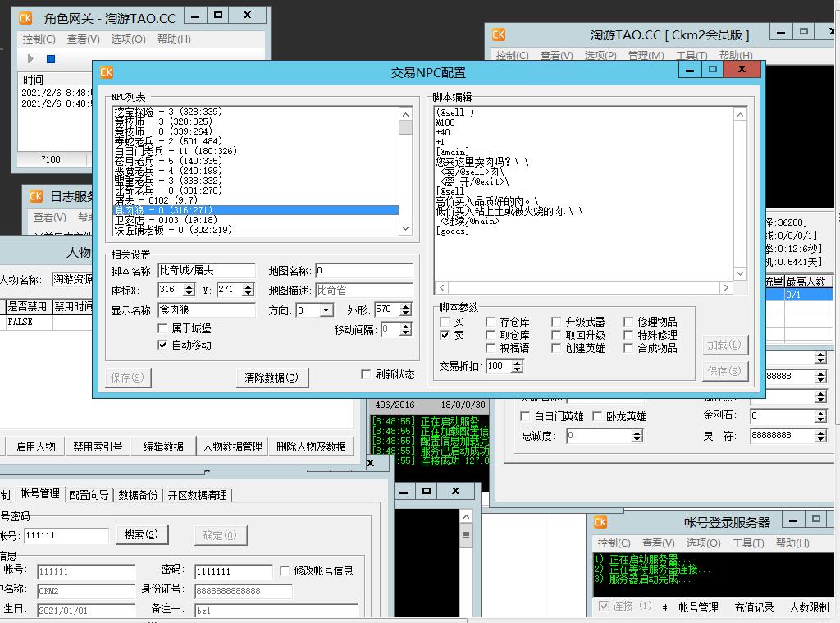Open the 方向 dropdown list
This screenshot has width=840, height=623.
[x=326, y=310]
